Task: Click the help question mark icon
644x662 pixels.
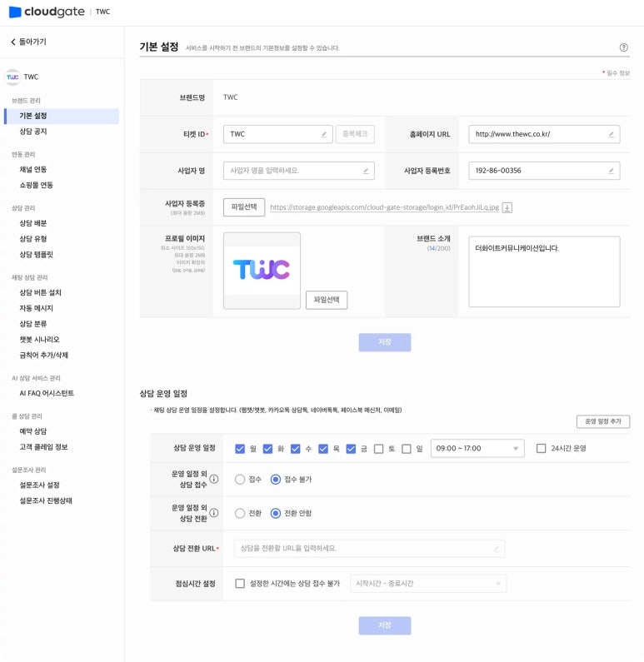Action: tap(623, 48)
